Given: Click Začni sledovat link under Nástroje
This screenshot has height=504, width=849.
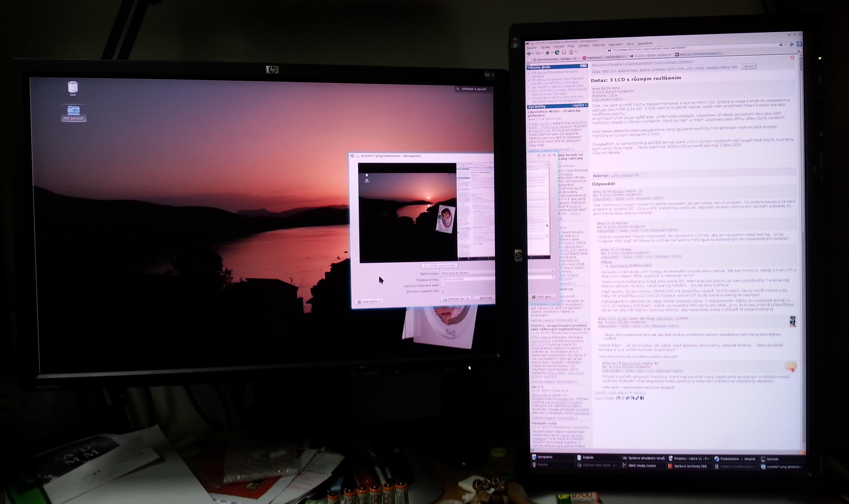Looking at the screenshot, I should click(x=622, y=175).
